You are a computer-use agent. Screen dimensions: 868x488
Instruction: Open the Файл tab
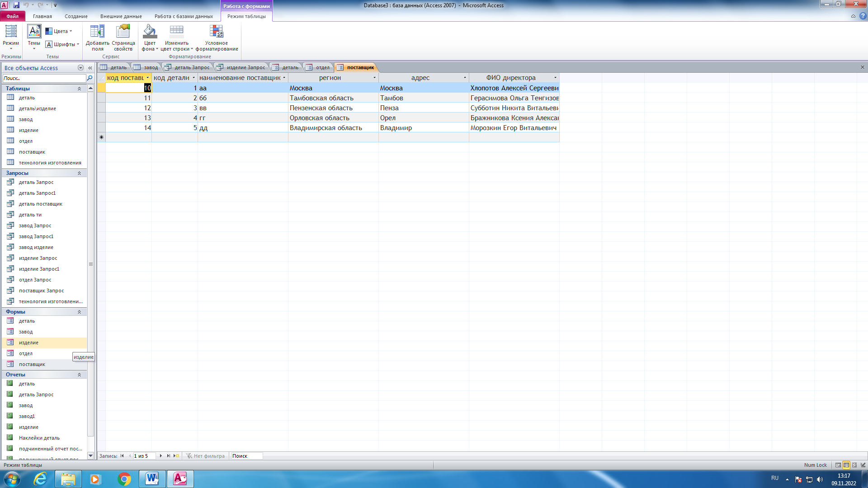point(13,16)
